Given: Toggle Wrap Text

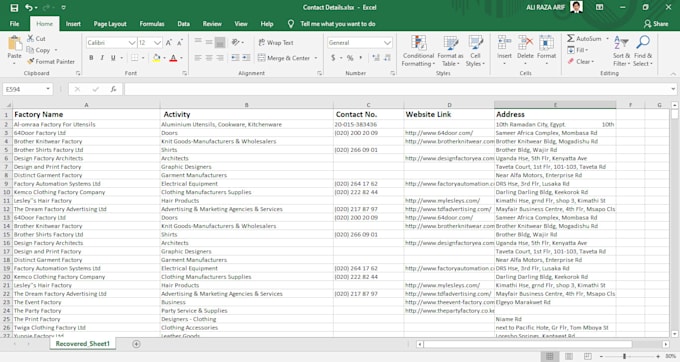Looking at the screenshot, I should (x=276, y=42).
